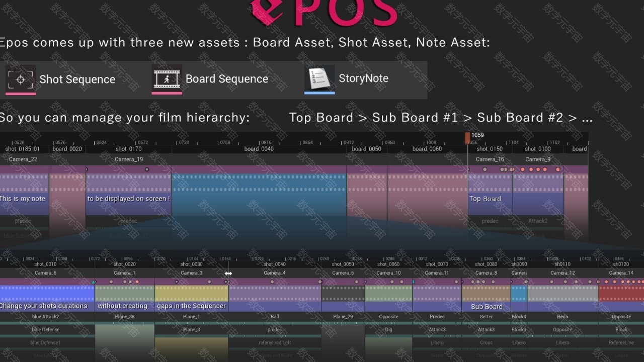
Task: Click the Camera_5 label
Action: [343, 273]
